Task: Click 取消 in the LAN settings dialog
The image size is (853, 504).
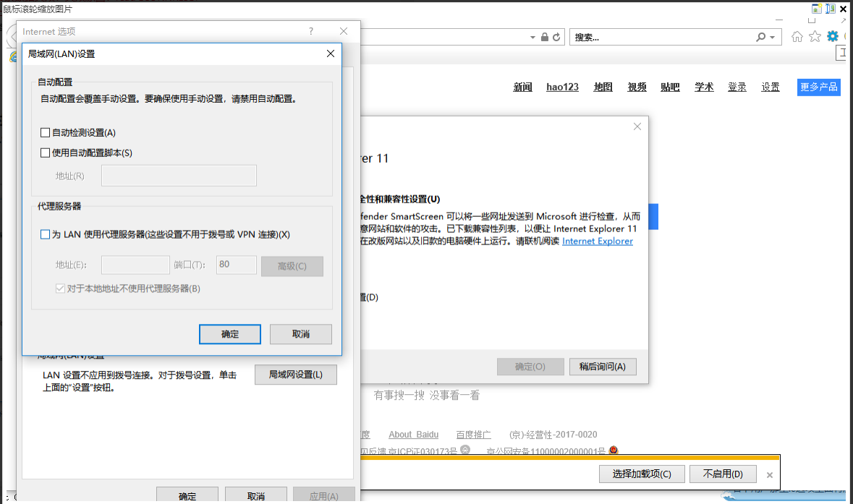Action: (301, 334)
